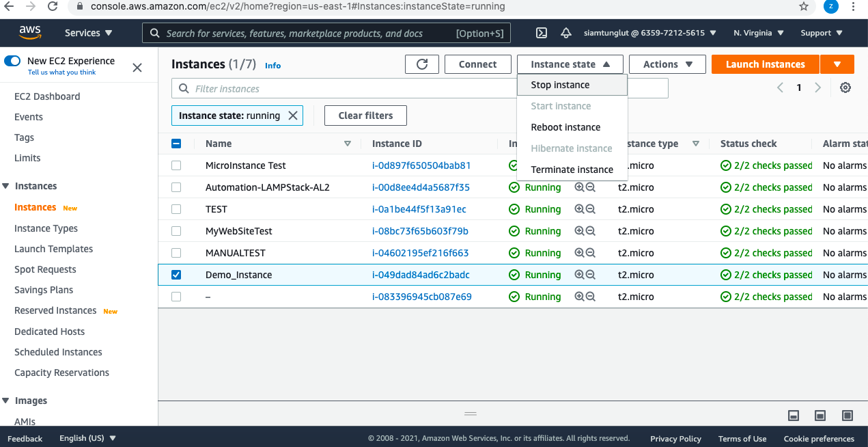This screenshot has height=447, width=868.
Task: Check the Automation-LAMPStack-AL2 row checkbox
Action: click(x=176, y=187)
